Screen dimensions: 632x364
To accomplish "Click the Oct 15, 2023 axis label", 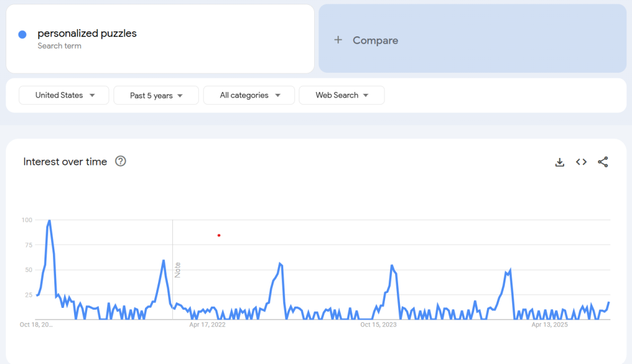I will point(379,325).
